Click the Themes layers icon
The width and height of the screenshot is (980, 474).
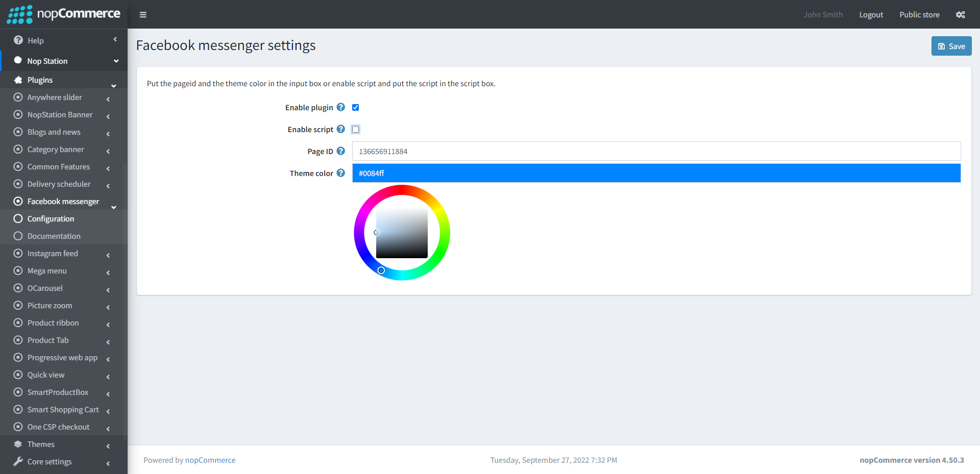click(18, 444)
